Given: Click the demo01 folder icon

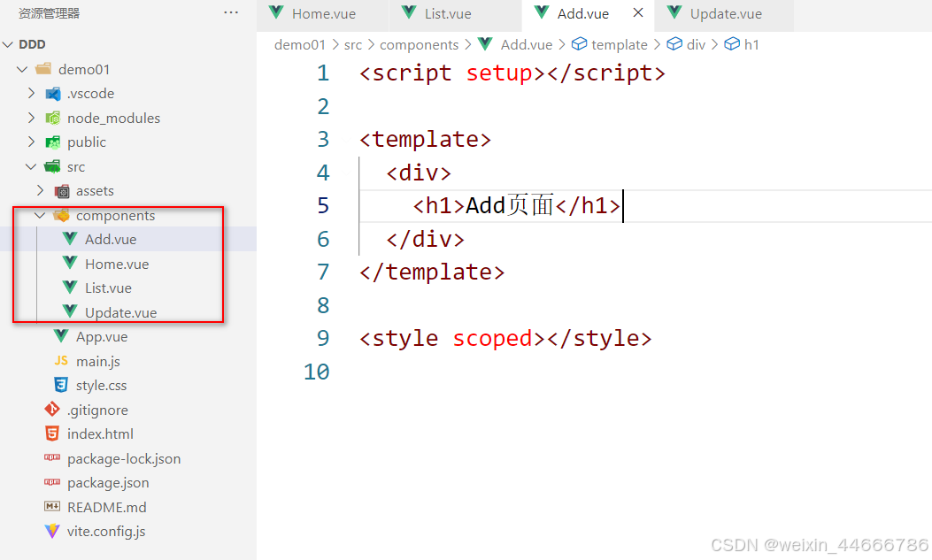Looking at the screenshot, I should tap(43, 69).
